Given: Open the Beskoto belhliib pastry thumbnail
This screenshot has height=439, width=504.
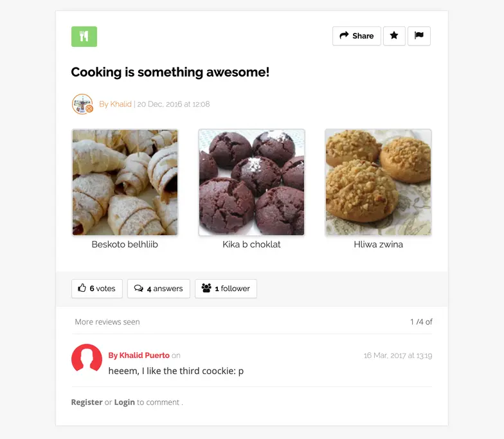Looking at the screenshot, I should click(125, 183).
